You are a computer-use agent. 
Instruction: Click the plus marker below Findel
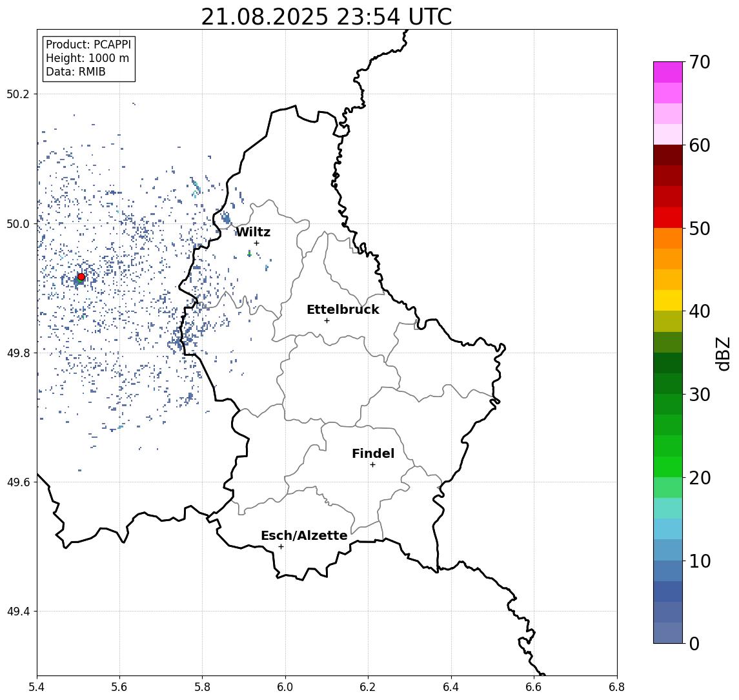[372, 465]
